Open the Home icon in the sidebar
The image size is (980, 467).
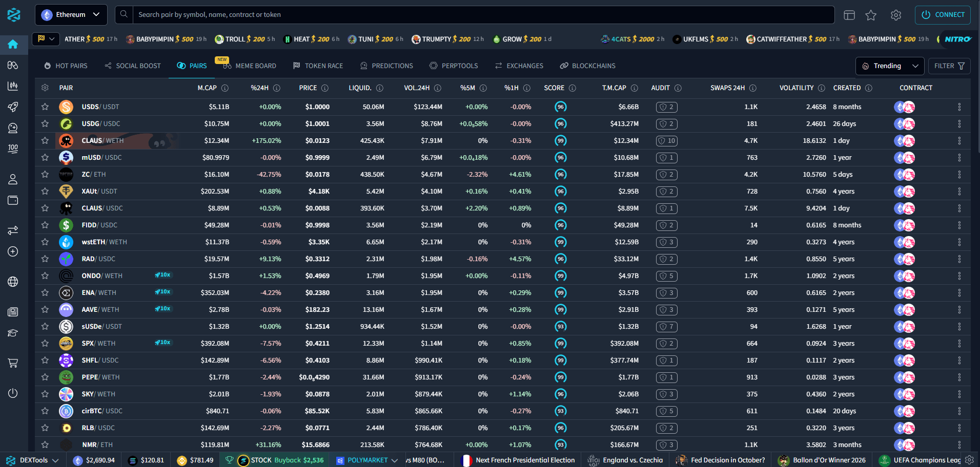click(x=13, y=44)
